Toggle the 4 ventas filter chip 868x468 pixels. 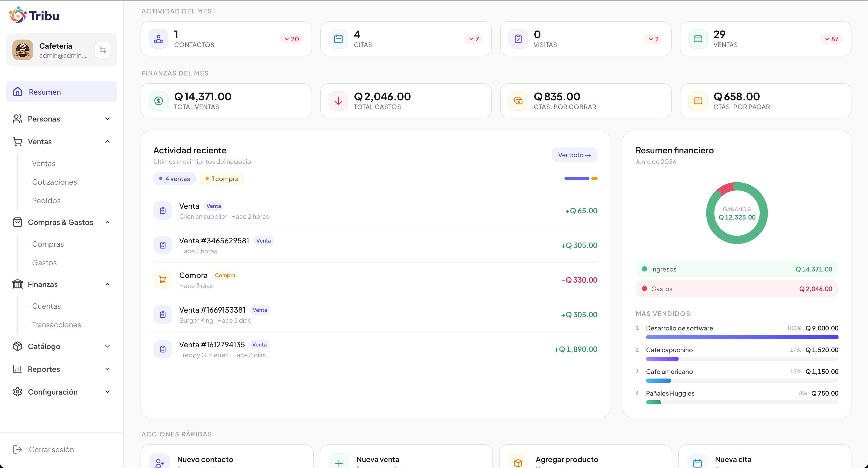pyautogui.click(x=175, y=179)
